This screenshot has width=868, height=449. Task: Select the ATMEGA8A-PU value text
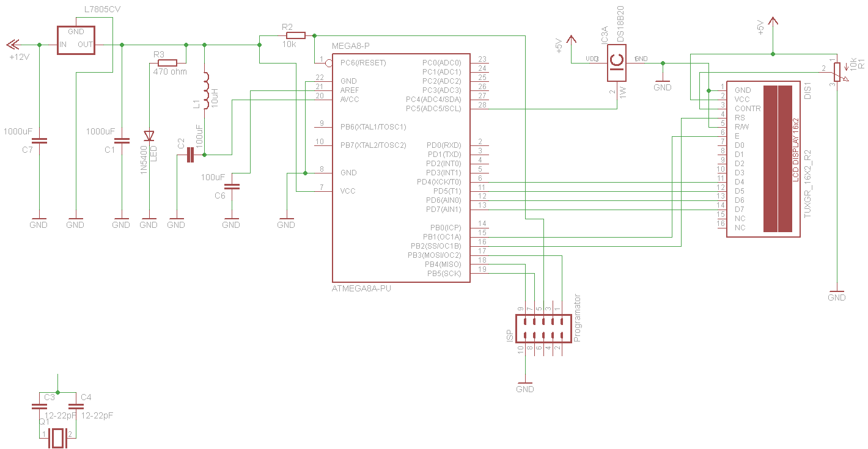point(361,288)
